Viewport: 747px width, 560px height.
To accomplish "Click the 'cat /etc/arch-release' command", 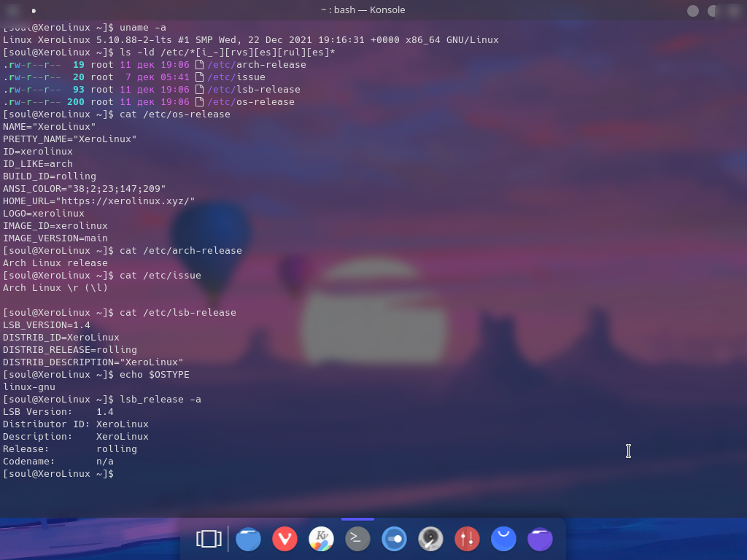I will 181,251.
